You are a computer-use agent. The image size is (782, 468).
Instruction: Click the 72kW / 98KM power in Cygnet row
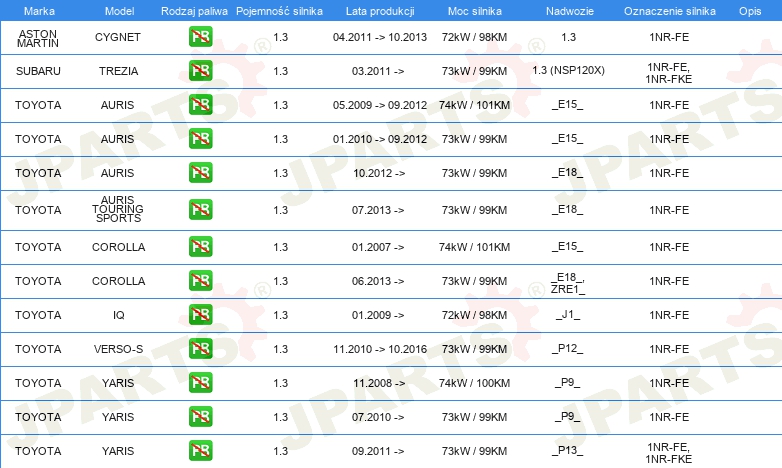[474, 37]
